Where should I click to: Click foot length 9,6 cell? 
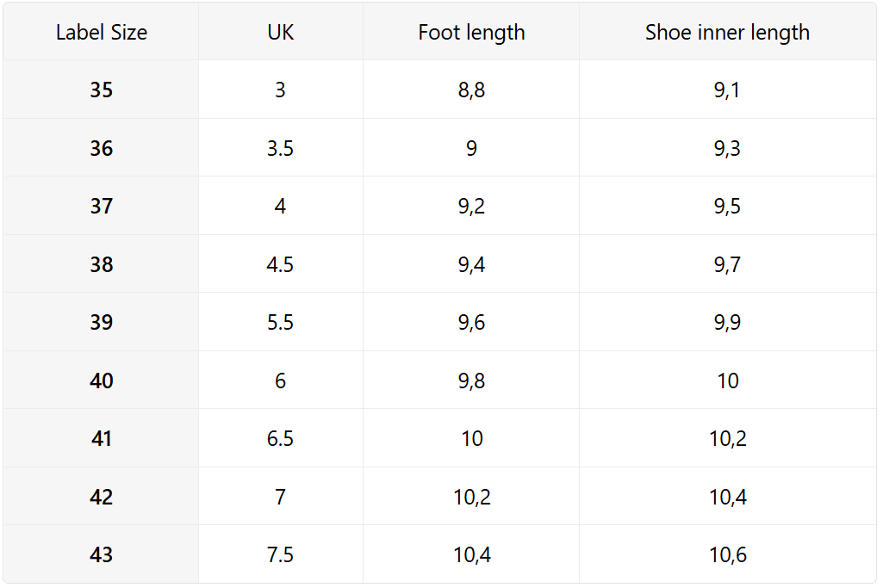click(471, 322)
